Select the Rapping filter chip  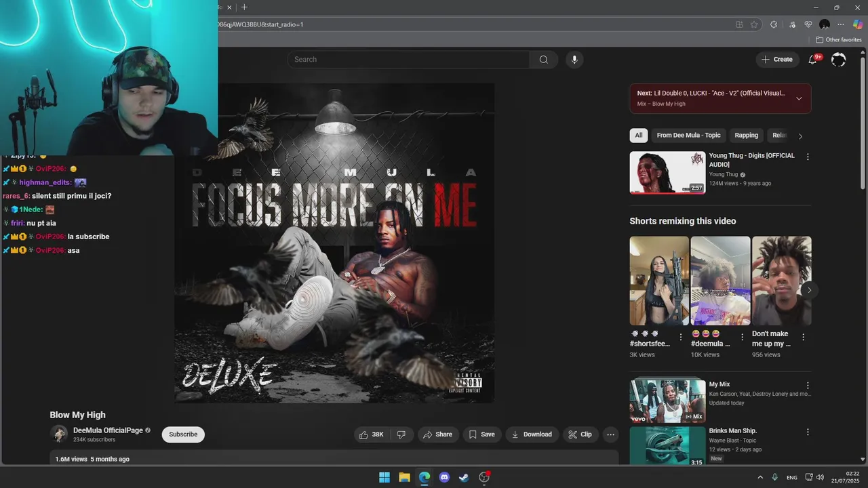click(747, 136)
